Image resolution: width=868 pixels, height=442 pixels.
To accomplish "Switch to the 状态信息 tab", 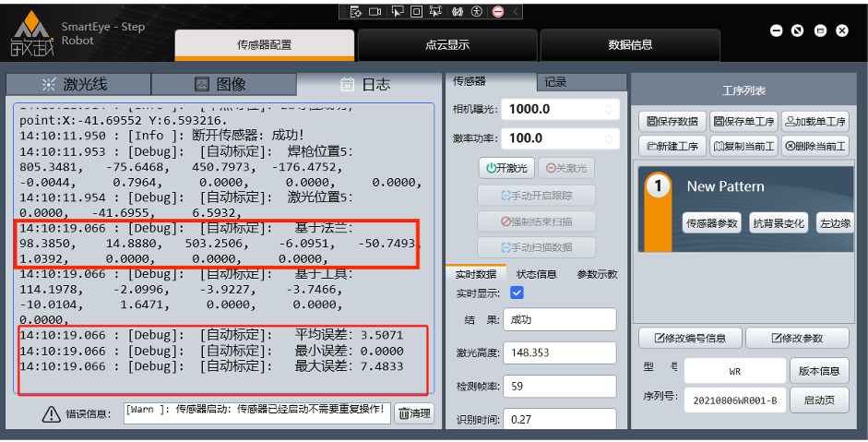I will [536, 274].
